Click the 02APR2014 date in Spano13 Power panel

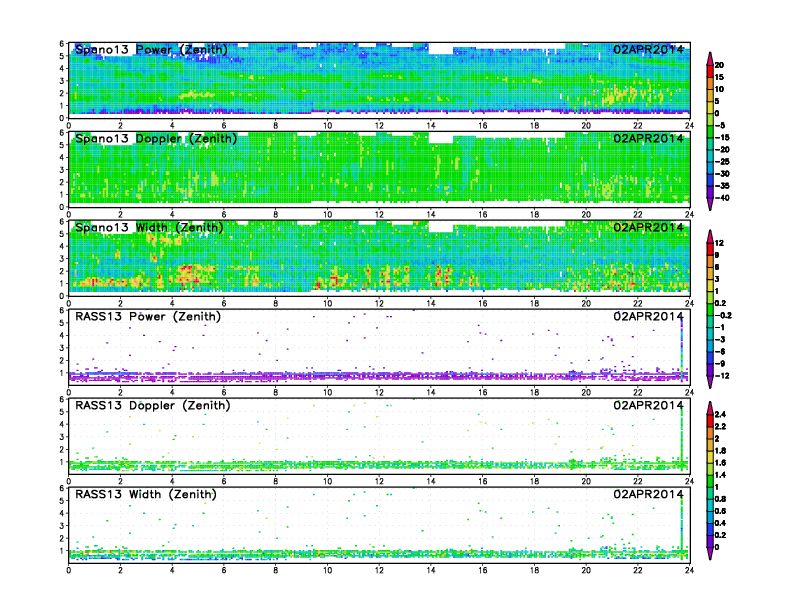click(x=648, y=49)
